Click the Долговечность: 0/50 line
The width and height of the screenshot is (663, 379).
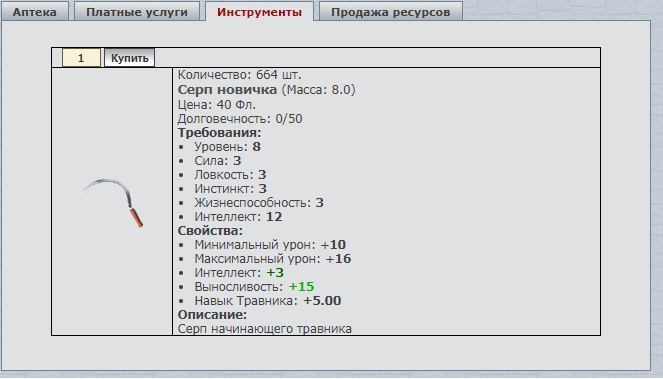240,118
